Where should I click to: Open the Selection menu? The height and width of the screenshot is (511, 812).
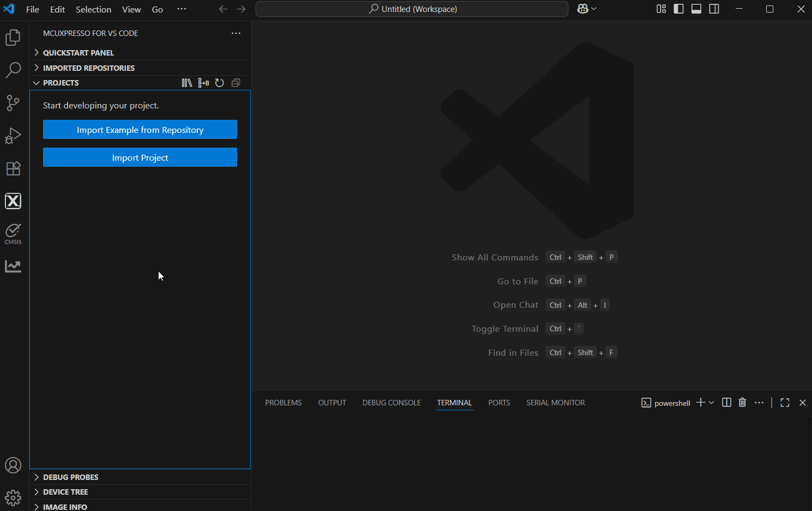click(x=93, y=9)
